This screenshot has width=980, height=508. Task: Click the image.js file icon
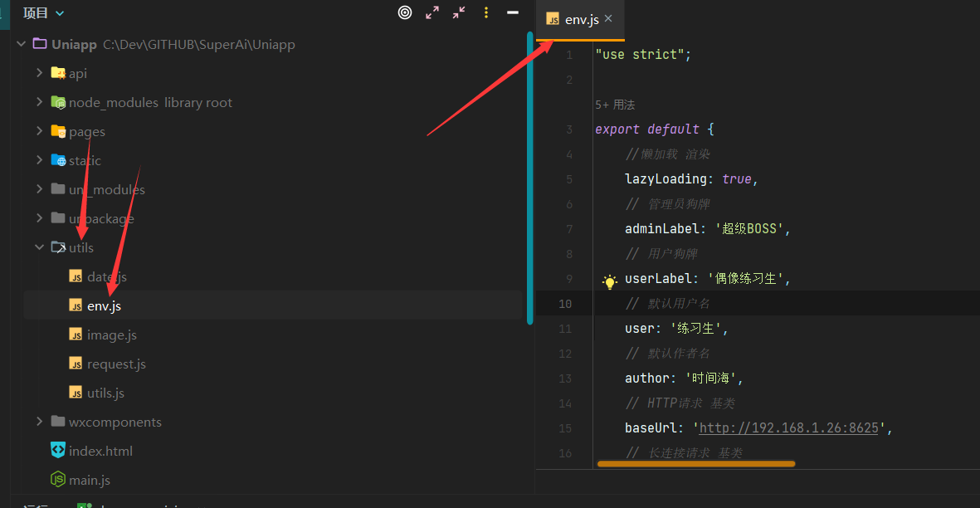pos(76,335)
